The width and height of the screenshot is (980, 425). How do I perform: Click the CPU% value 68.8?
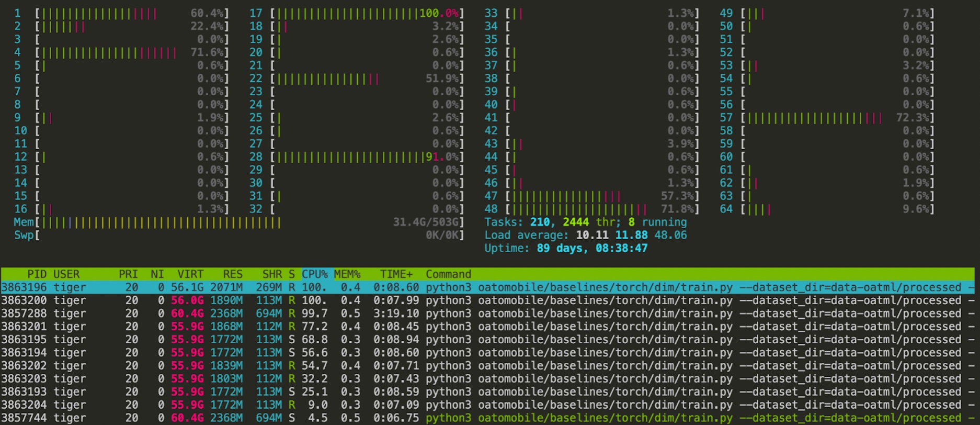(x=314, y=340)
